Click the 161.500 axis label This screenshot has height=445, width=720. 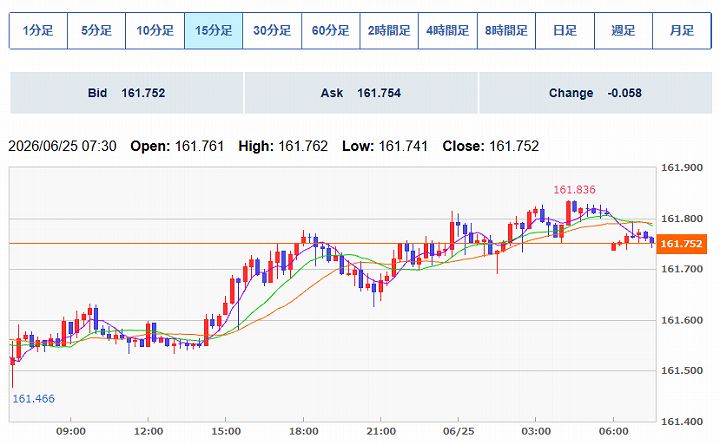click(681, 371)
